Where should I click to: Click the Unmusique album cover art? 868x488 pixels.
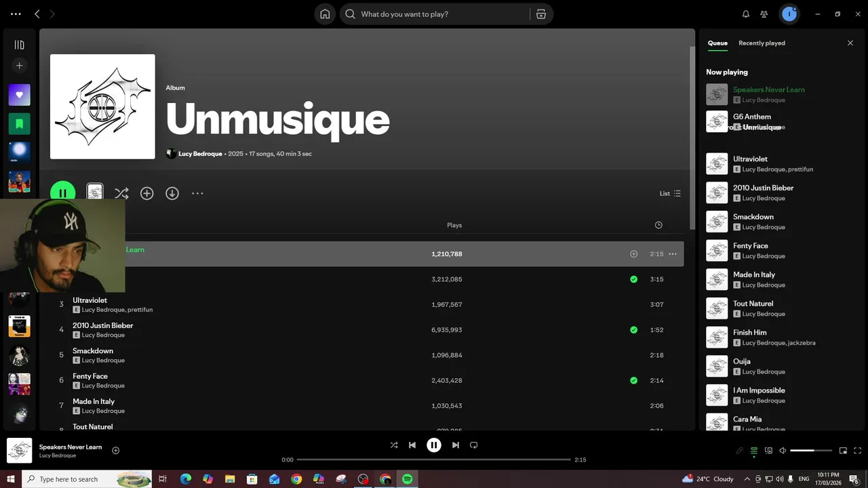pos(102,106)
